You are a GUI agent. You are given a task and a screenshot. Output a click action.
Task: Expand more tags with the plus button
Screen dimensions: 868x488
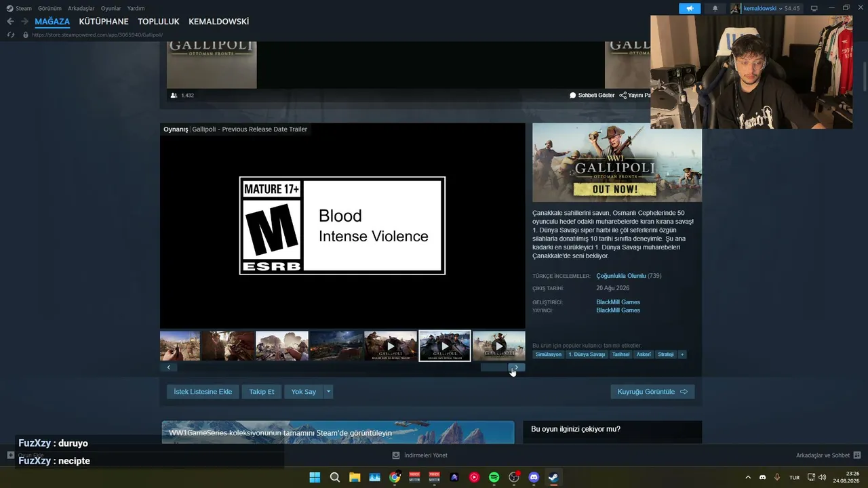682,354
